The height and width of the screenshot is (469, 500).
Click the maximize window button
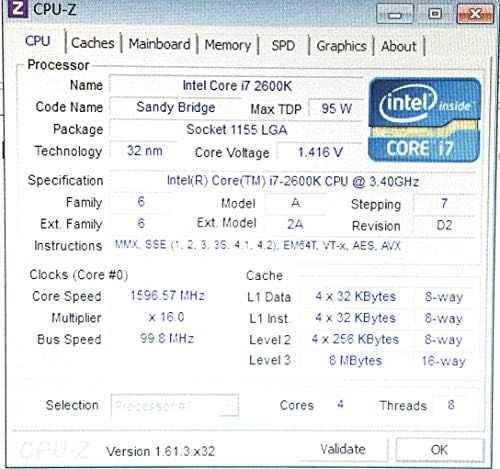point(435,14)
